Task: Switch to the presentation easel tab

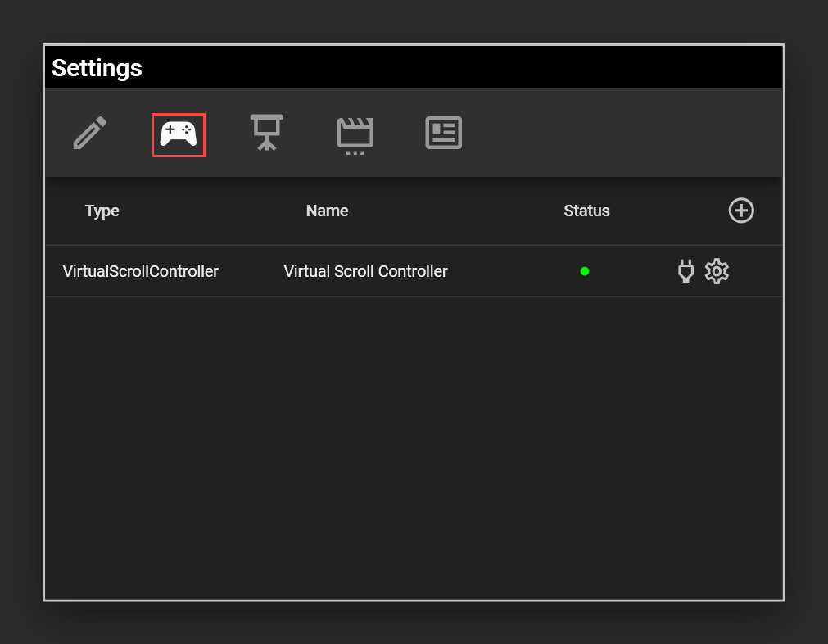Action: (x=266, y=133)
